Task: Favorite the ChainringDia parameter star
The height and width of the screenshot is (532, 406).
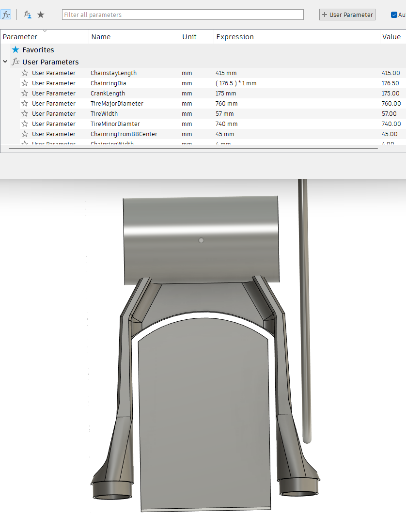Action: tap(25, 83)
